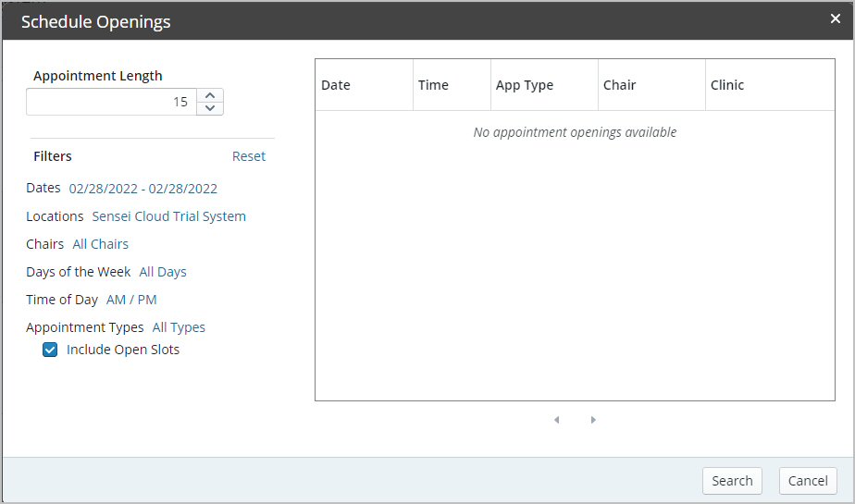Sort results by Time column

tap(433, 85)
